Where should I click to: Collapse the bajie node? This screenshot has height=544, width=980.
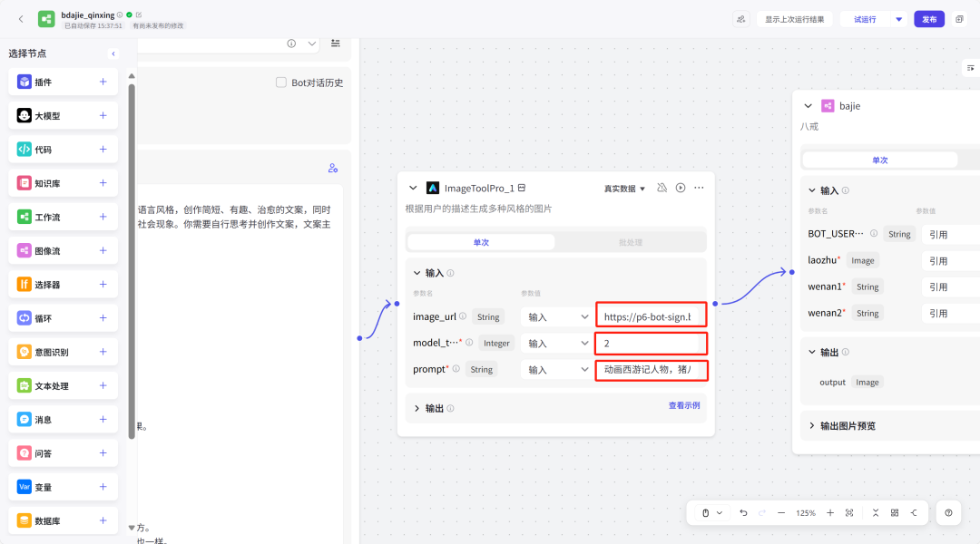tap(808, 106)
